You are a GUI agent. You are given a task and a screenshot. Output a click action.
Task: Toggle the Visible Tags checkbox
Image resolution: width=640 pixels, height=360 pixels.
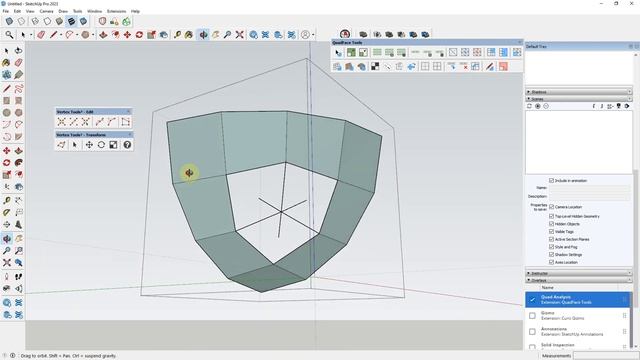pyautogui.click(x=551, y=231)
